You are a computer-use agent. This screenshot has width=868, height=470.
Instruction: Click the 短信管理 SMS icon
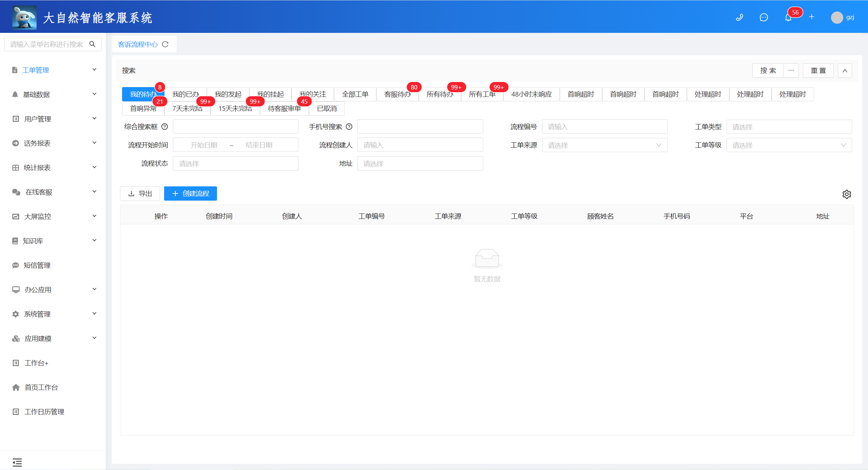[16, 265]
